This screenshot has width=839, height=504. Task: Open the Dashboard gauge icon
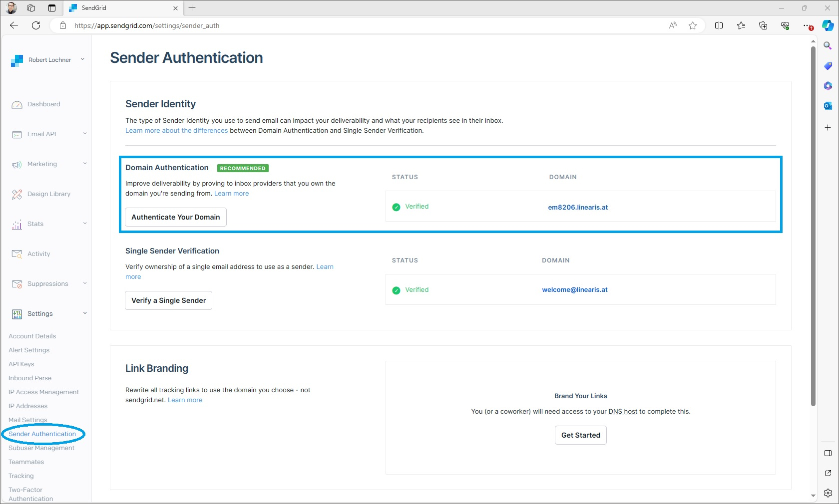[17, 105]
